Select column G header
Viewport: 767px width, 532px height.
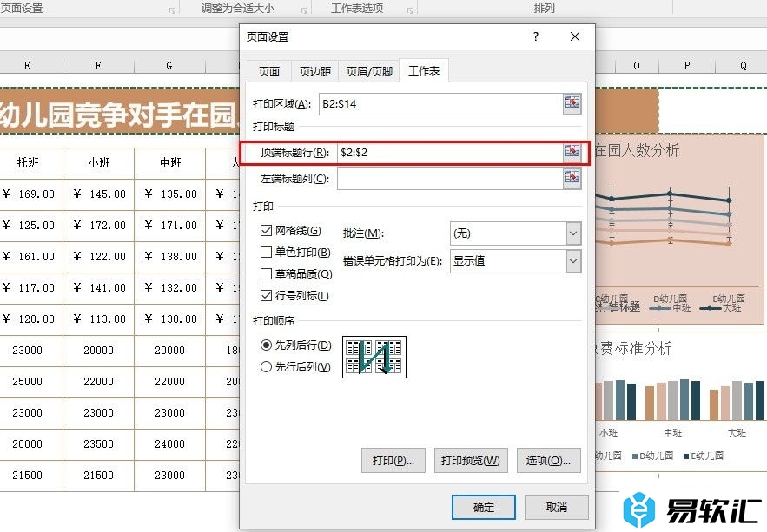[169, 65]
